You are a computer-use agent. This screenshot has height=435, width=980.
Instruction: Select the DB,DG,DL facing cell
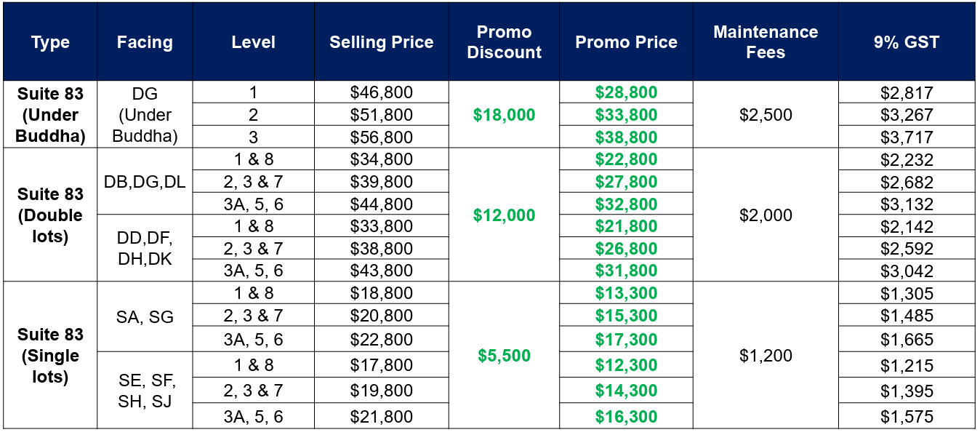(x=145, y=182)
